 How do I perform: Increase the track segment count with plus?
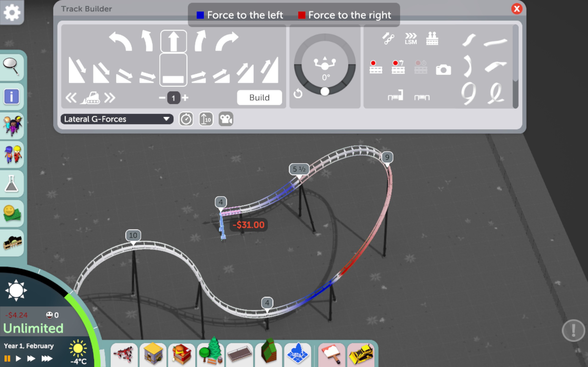click(x=185, y=98)
